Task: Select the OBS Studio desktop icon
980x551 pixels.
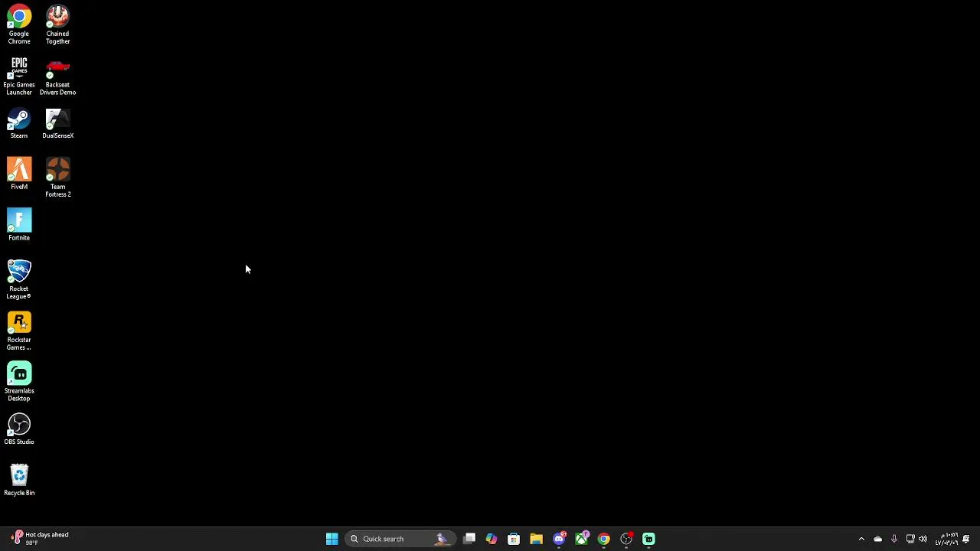Action: coord(19,430)
